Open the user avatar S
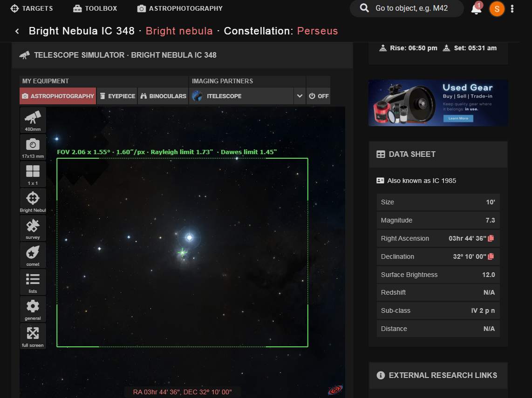The height and width of the screenshot is (398, 532). pyautogui.click(x=497, y=9)
